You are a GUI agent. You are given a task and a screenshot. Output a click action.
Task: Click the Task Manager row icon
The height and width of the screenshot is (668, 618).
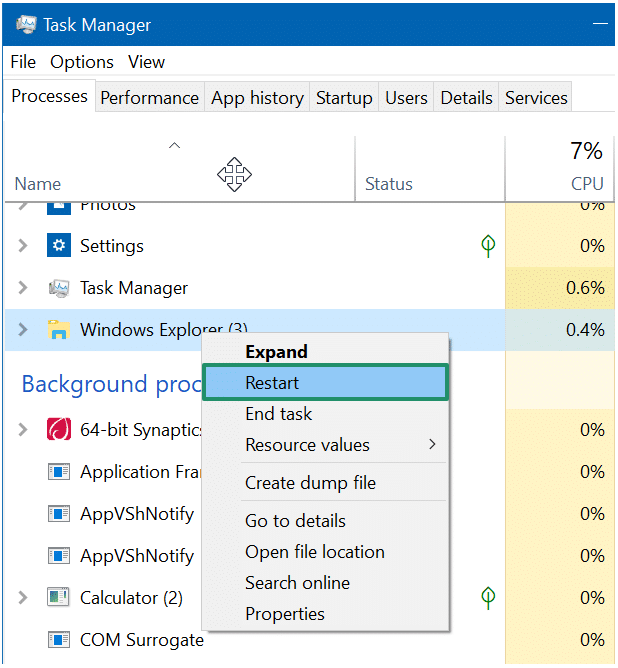(59, 288)
